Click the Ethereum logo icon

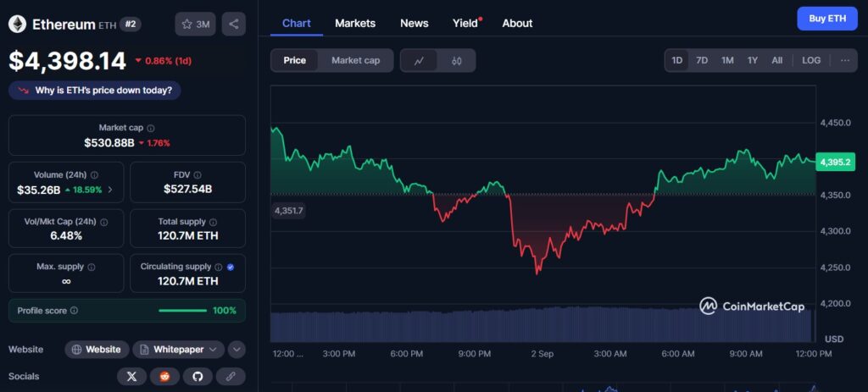pyautogui.click(x=17, y=24)
